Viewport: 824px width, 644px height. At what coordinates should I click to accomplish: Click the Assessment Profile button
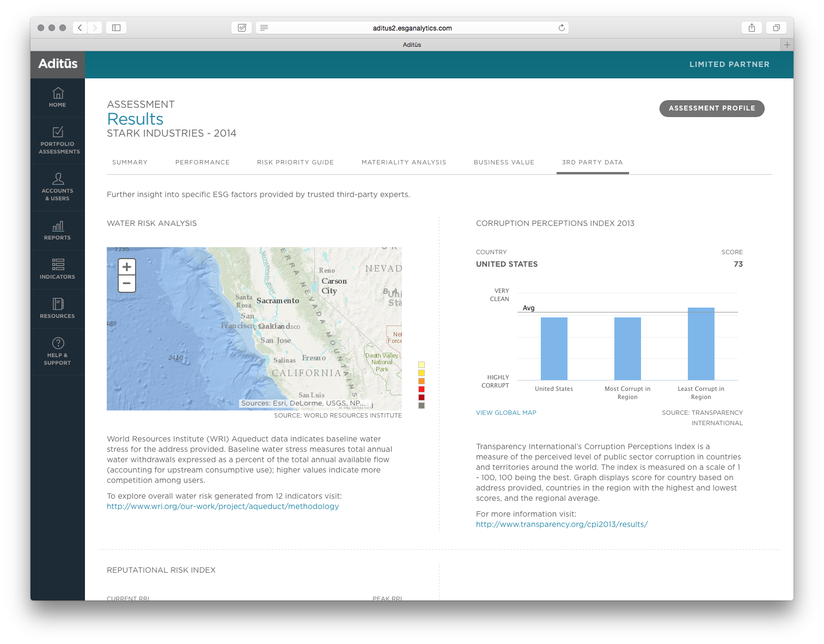tap(712, 108)
